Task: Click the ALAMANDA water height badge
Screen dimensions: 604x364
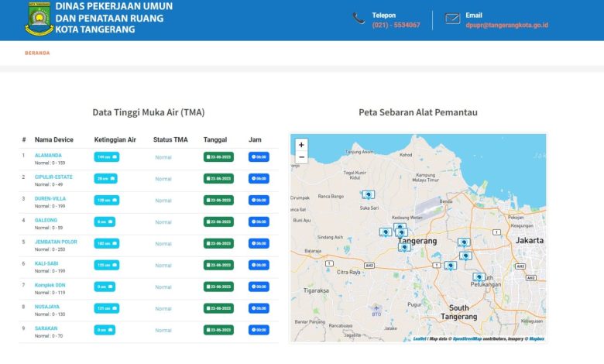Action: point(106,157)
